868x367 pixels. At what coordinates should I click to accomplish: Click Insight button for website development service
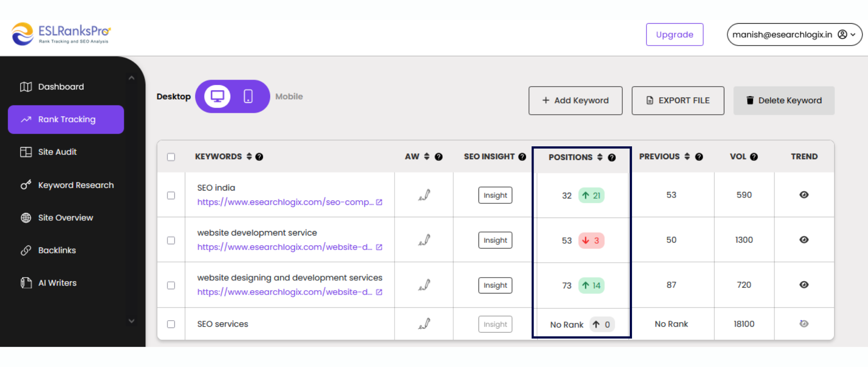(x=495, y=240)
